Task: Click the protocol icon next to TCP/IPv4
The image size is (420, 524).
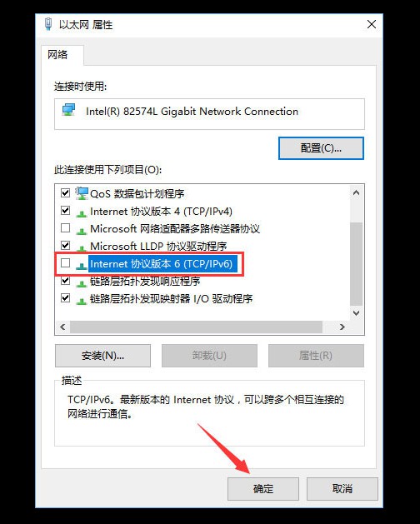Action: (82, 212)
